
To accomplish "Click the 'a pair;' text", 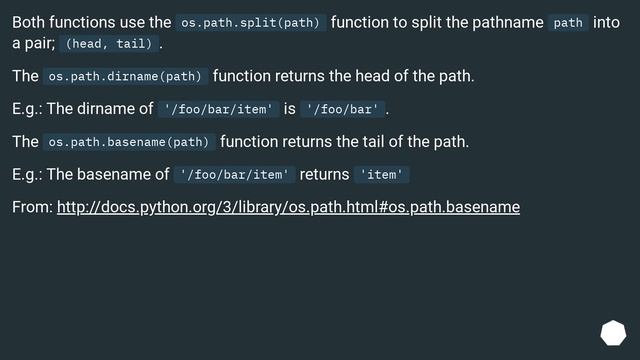I will pyautogui.click(x=33, y=43).
